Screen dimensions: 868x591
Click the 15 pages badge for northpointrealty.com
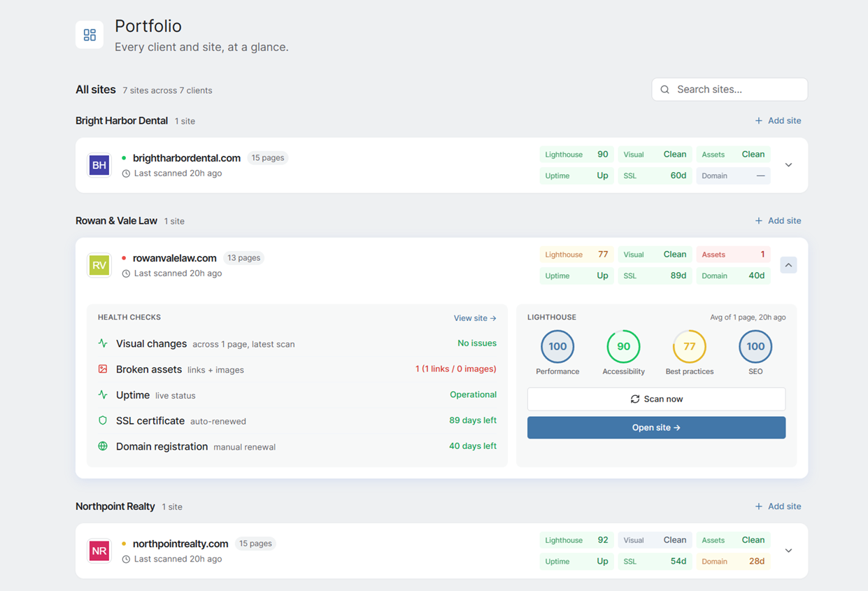click(256, 543)
